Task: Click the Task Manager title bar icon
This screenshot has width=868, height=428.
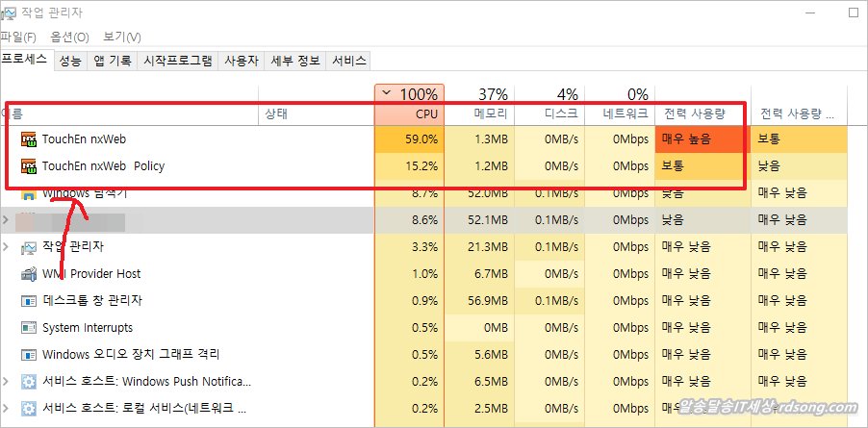Action: click(x=8, y=13)
